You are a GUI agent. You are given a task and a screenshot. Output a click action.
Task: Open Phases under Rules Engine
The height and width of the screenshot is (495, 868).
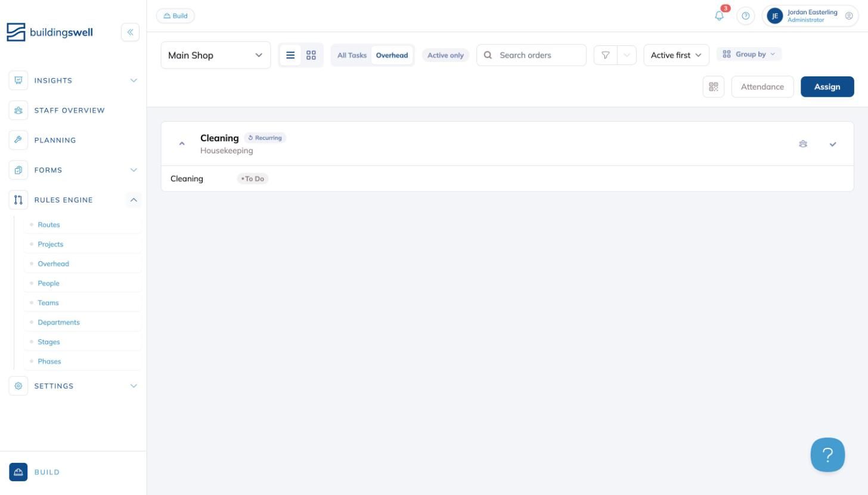coord(49,361)
